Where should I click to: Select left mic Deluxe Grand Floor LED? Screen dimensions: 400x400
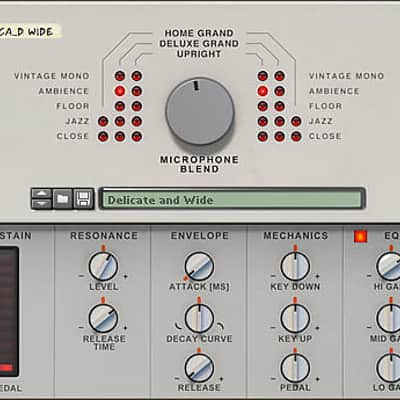[x=120, y=106]
